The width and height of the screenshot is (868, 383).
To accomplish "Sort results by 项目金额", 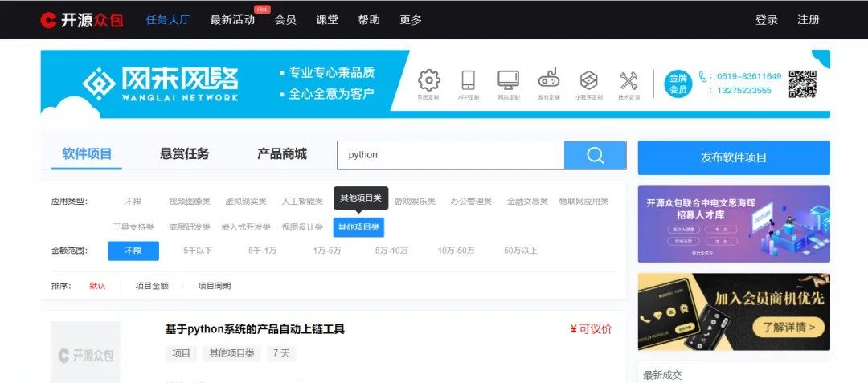I will [152, 287].
